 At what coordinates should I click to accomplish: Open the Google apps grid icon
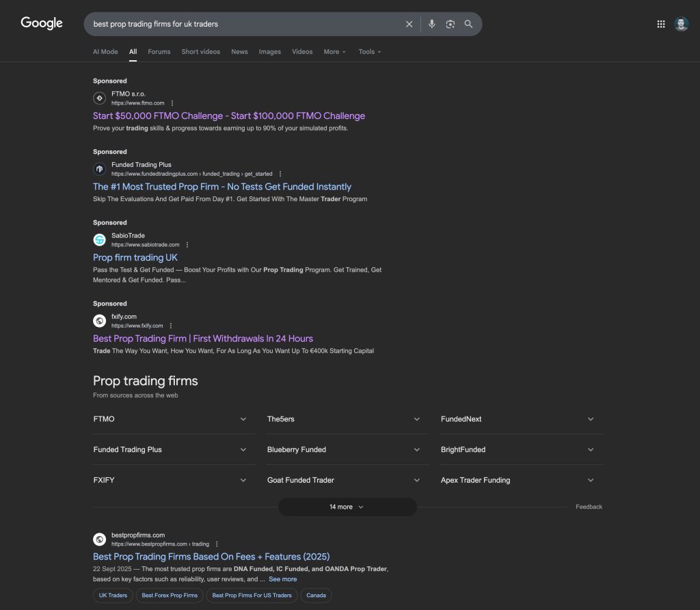[661, 24]
